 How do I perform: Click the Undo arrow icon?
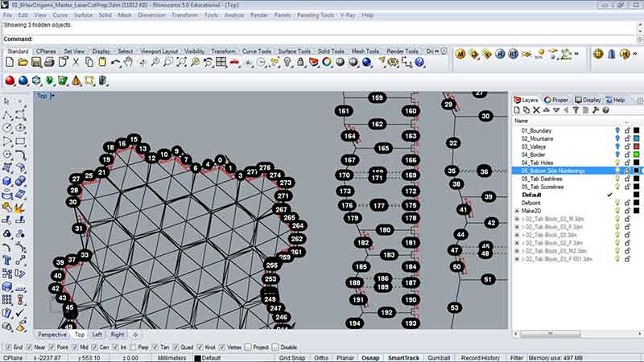tap(115, 62)
